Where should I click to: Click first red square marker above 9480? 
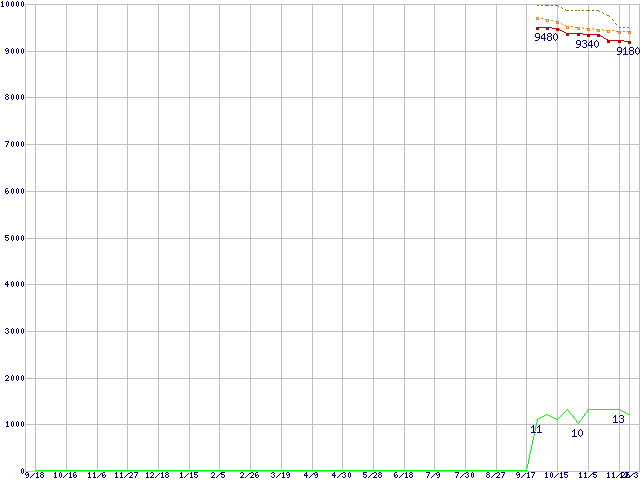537,28
